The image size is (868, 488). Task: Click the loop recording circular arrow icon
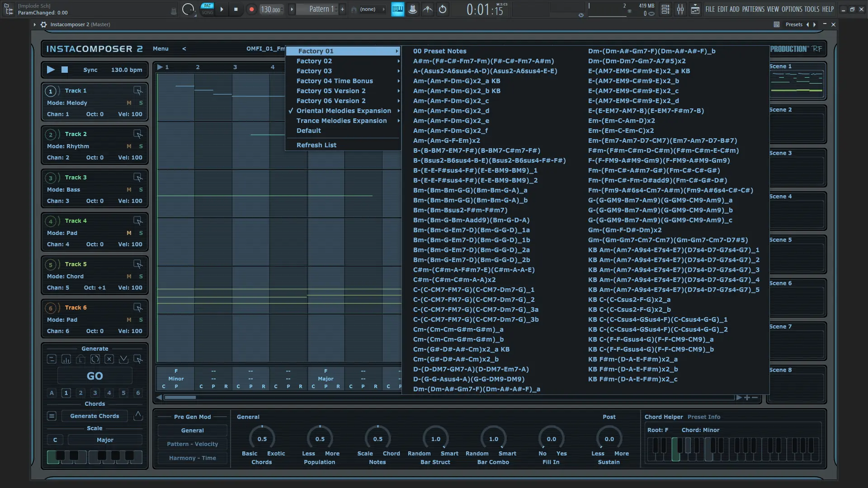(x=443, y=9)
